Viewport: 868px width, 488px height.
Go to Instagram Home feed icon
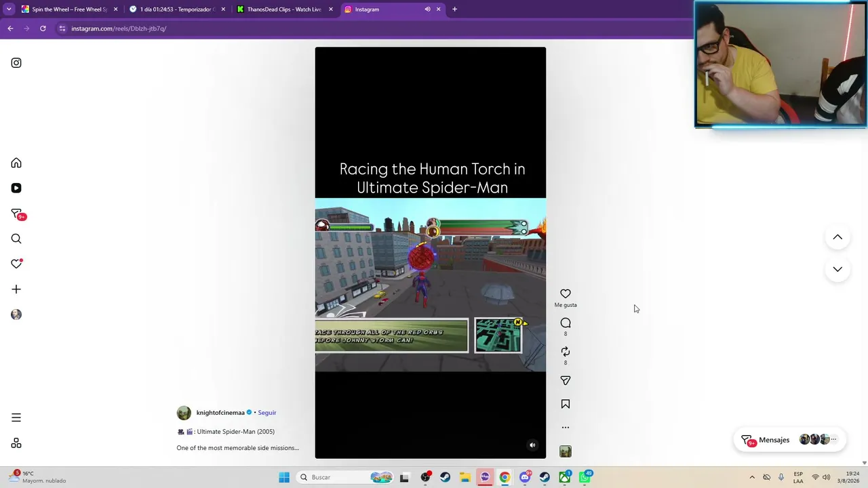tap(16, 163)
